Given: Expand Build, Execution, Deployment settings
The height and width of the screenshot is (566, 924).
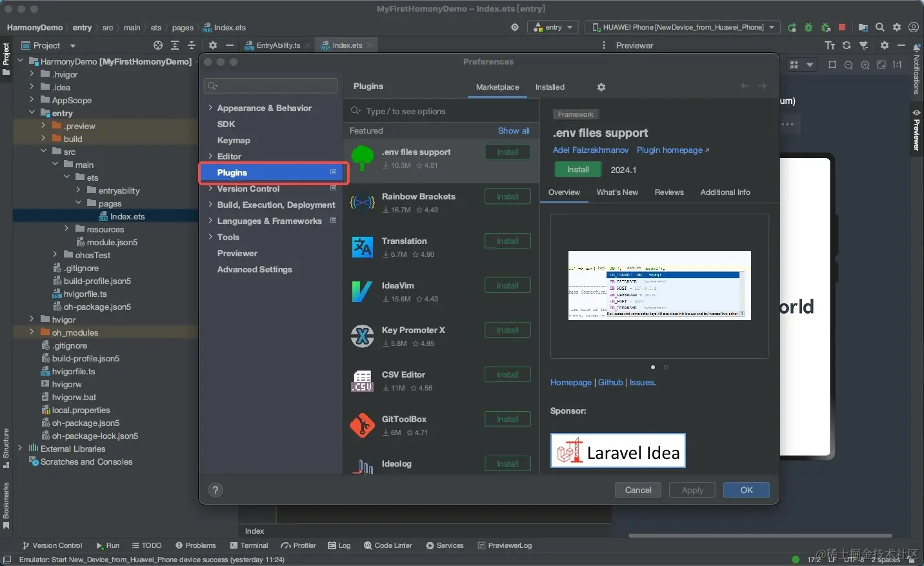Looking at the screenshot, I should coord(210,205).
